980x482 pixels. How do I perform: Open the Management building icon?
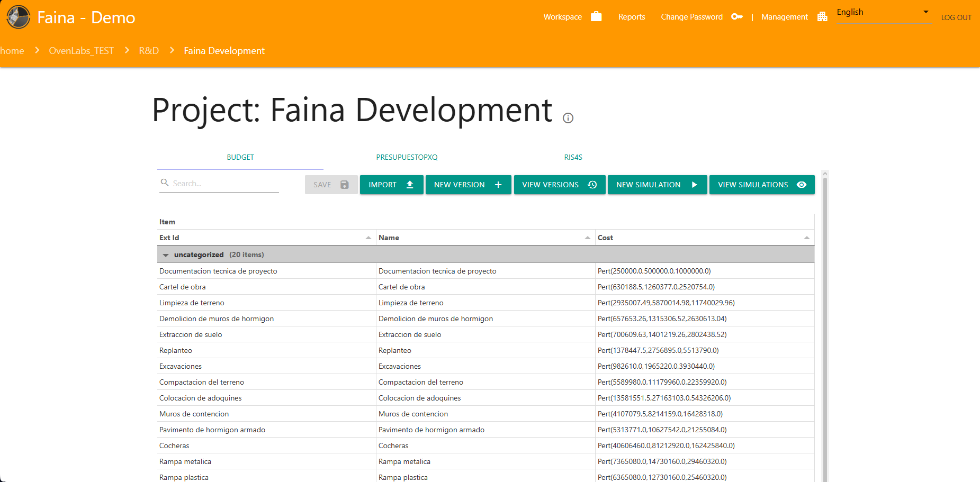[822, 16]
